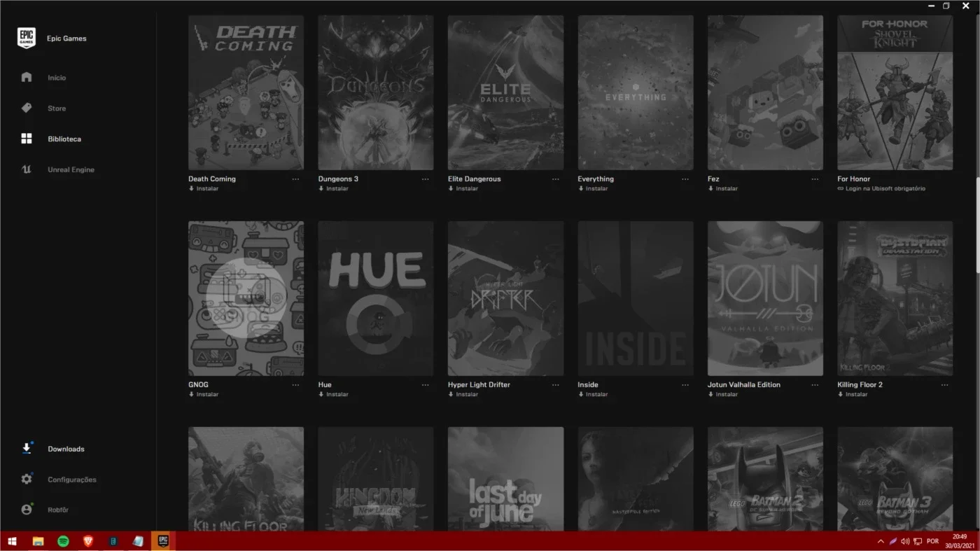980x551 pixels.
Task: Click the POR language indicator
Action: pyautogui.click(x=932, y=541)
